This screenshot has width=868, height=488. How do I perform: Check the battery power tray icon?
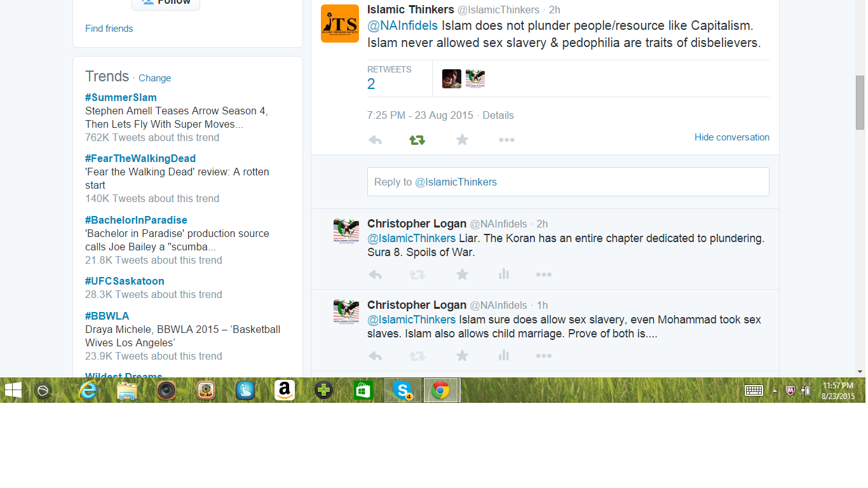pos(806,391)
